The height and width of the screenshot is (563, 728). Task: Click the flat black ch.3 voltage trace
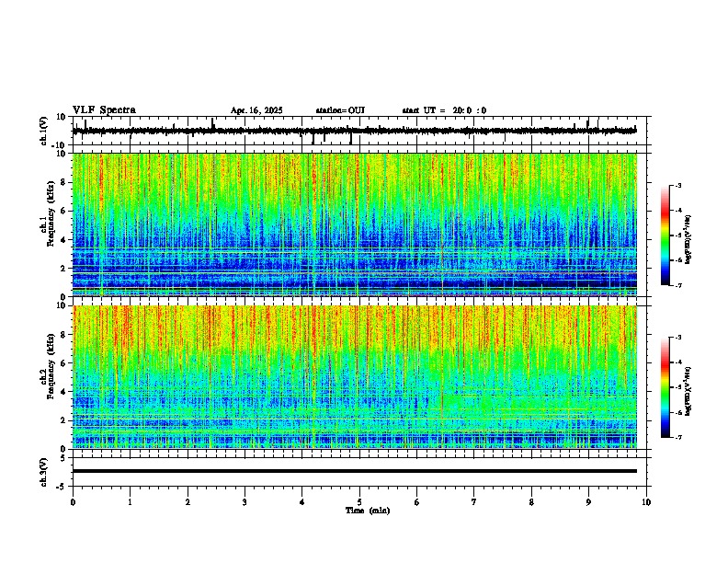click(x=355, y=471)
